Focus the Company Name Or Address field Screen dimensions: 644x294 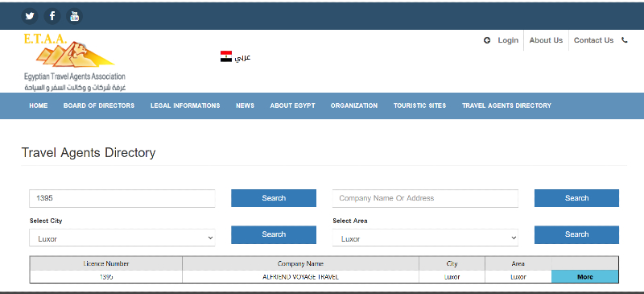425,198
